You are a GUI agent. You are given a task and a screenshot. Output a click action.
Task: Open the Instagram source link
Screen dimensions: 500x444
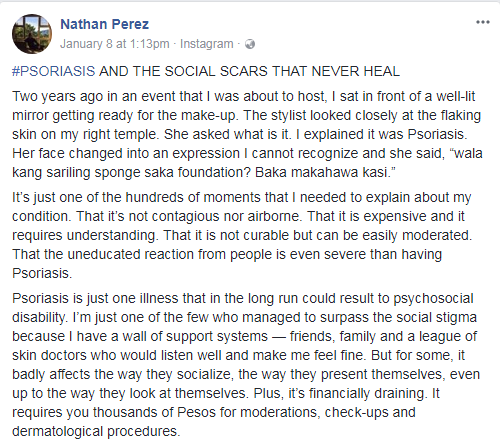207,44
